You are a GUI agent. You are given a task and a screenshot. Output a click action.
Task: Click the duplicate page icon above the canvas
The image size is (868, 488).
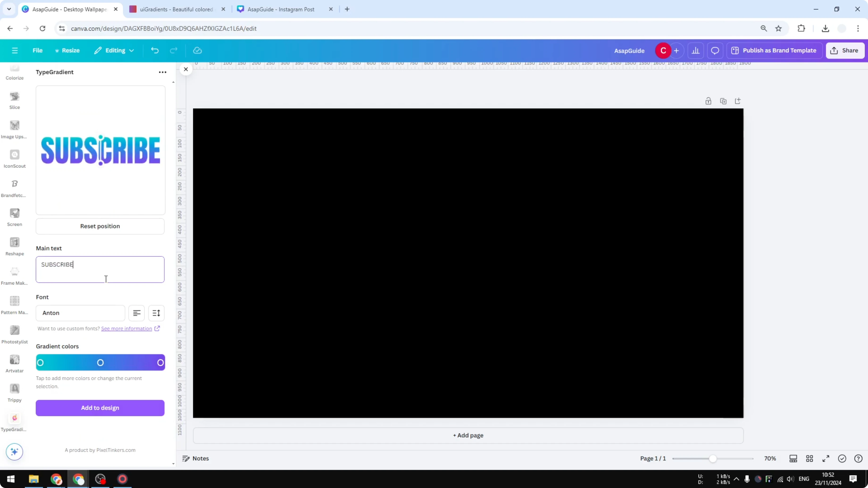(x=723, y=101)
